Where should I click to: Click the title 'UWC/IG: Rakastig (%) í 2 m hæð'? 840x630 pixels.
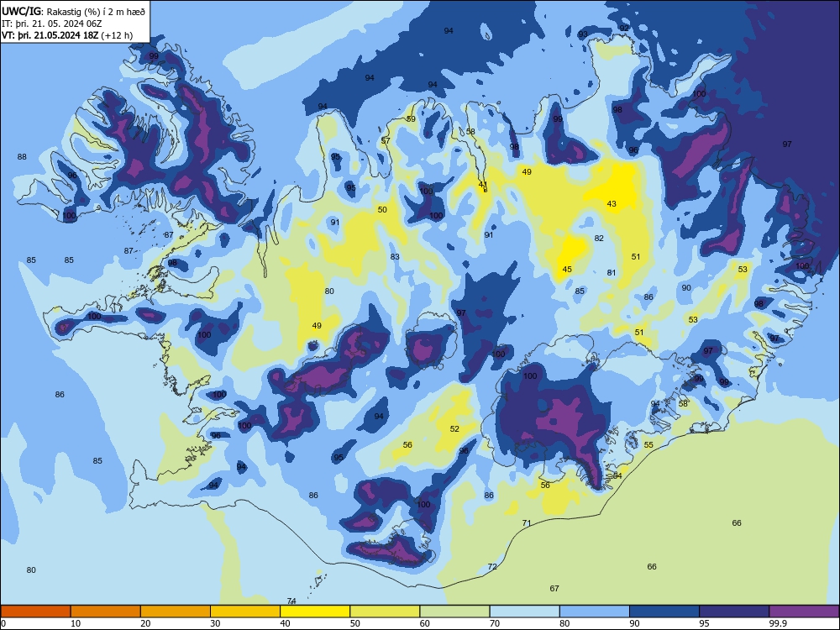[73, 10]
